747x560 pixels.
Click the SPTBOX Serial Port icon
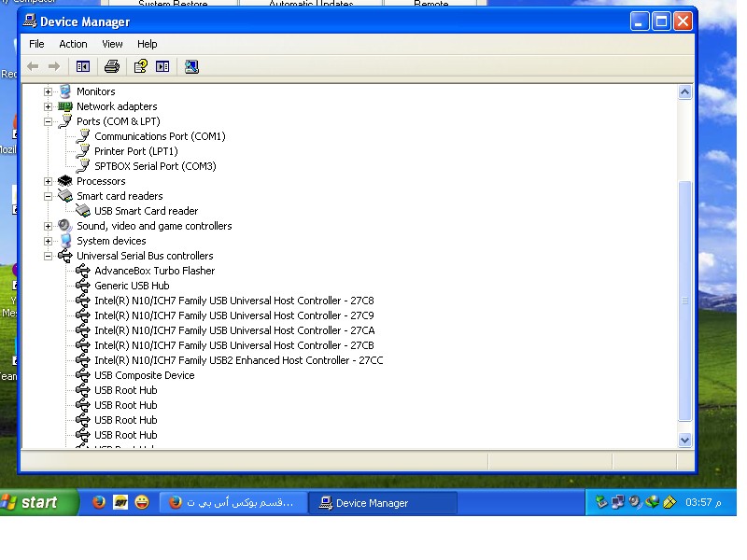(83, 166)
